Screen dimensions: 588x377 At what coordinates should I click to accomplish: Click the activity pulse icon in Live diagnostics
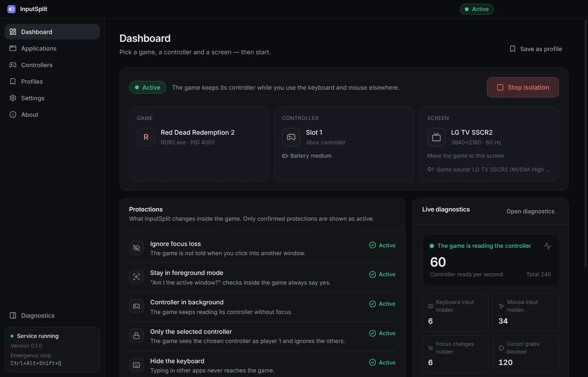tap(548, 246)
